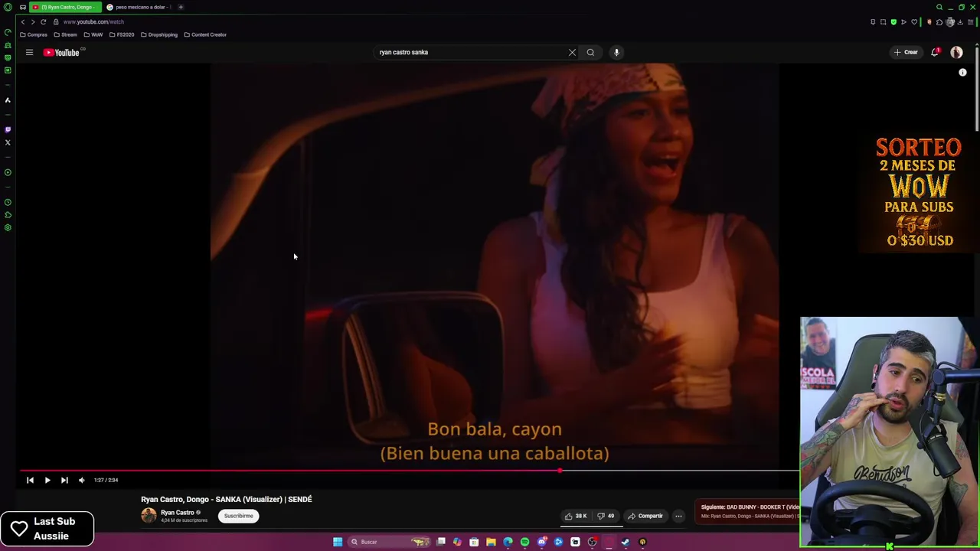Play the paused video
980x551 pixels.
pyautogui.click(x=47, y=480)
